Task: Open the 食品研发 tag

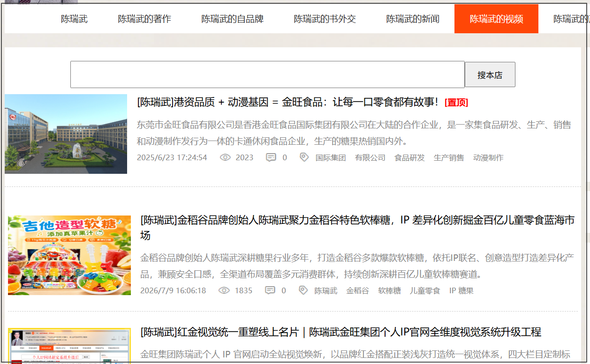Action: coord(409,158)
